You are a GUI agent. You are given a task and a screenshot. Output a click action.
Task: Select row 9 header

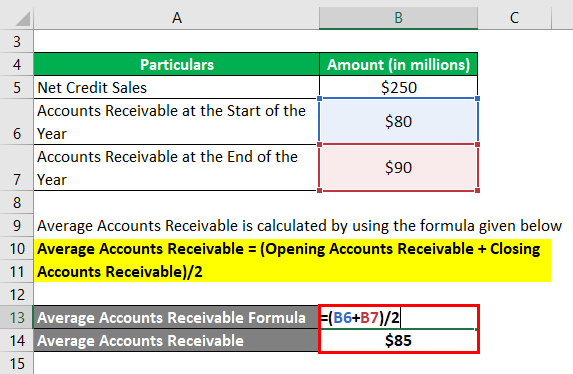[x=16, y=225]
